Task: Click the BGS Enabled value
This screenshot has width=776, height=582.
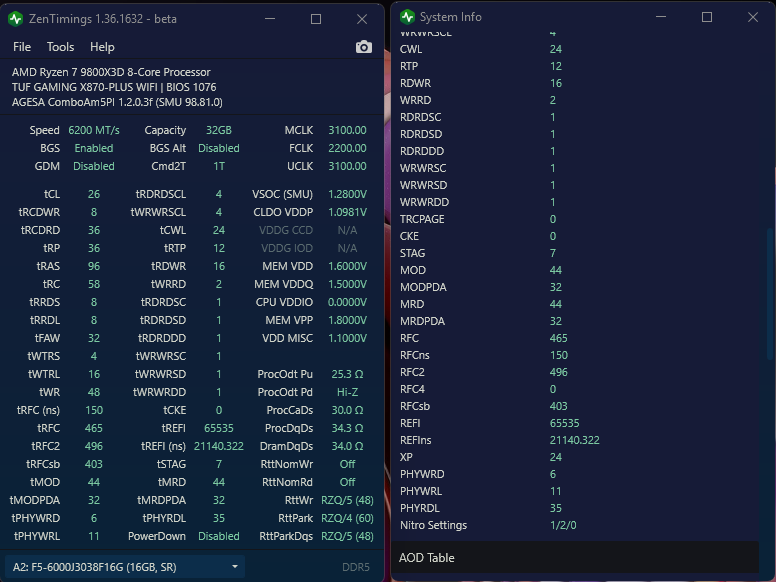Action: 94,148
